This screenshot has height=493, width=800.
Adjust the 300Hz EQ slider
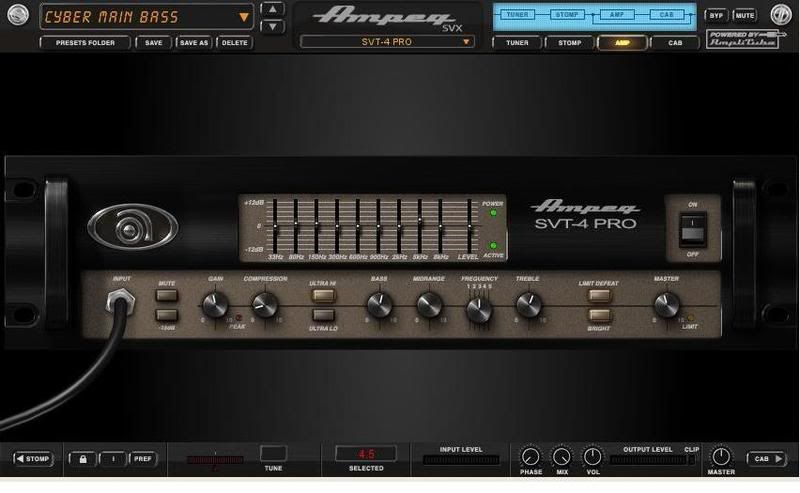[x=337, y=226]
